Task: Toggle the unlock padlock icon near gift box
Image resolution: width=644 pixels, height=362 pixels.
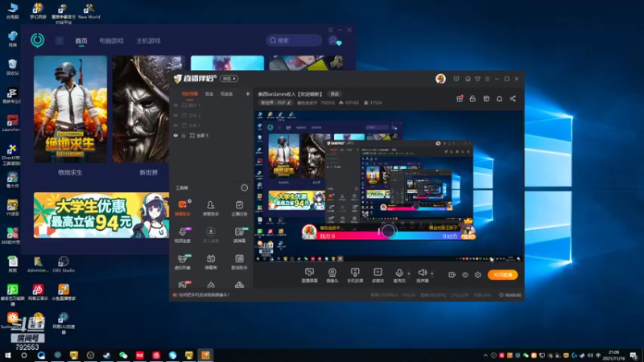Action: [x=473, y=98]
